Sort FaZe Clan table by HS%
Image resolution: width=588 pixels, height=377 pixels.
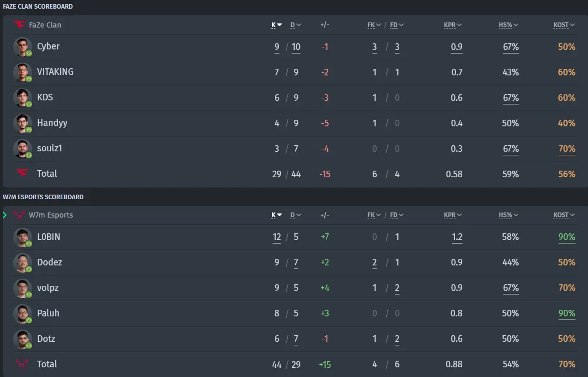click(508, 25)
